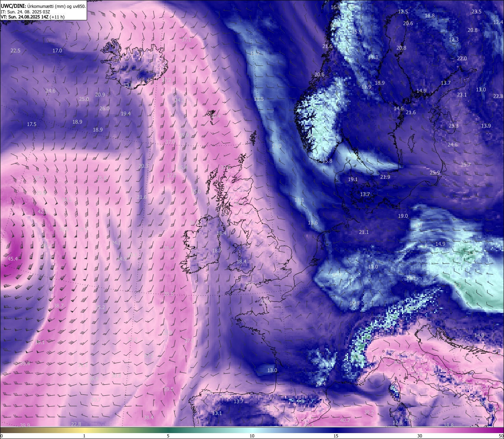
Task: Select the 15.9 value label
Action: pyautogui.click(x=357, y=31)
